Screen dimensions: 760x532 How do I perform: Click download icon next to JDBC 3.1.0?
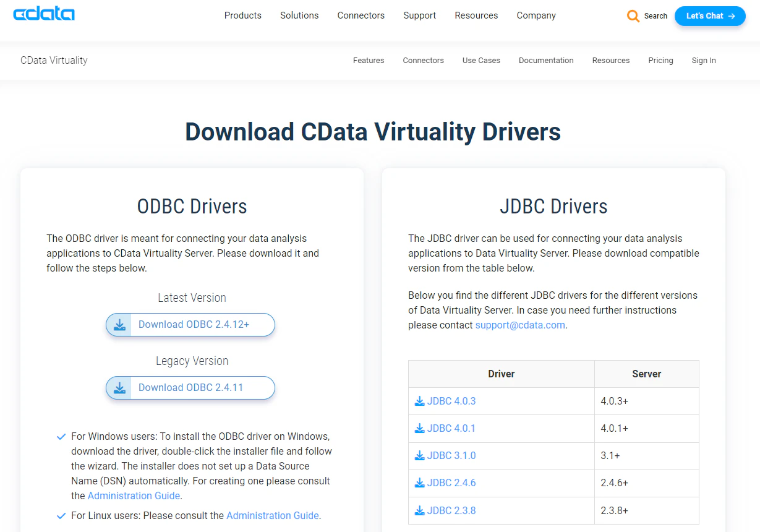click(x=420, y=455)
